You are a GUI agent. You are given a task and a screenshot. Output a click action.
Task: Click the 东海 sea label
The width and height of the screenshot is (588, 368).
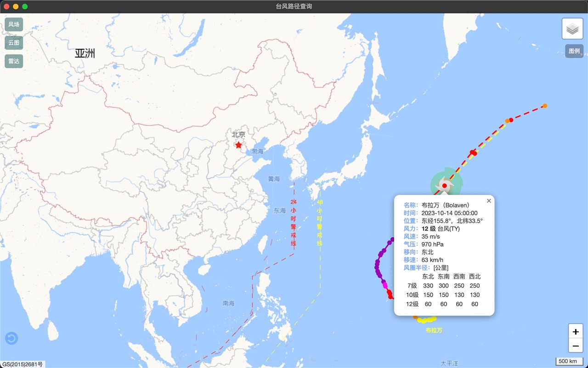(280, 211)
